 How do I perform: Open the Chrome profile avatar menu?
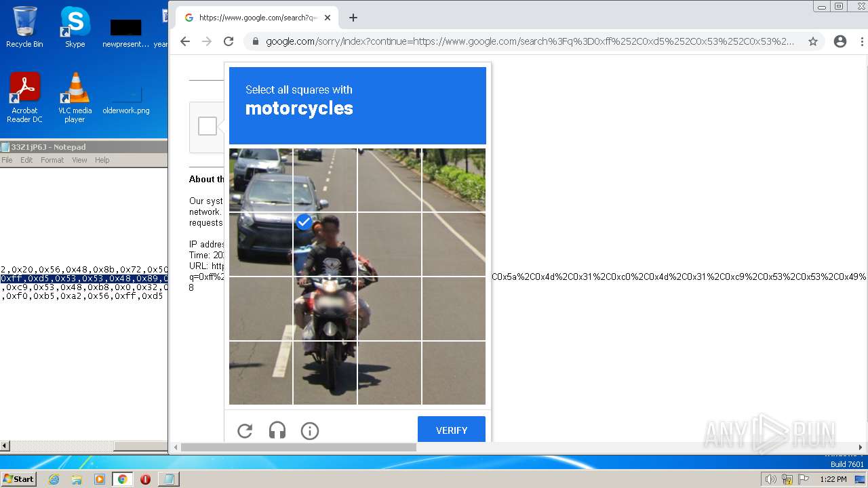click(x=840, y=41)
